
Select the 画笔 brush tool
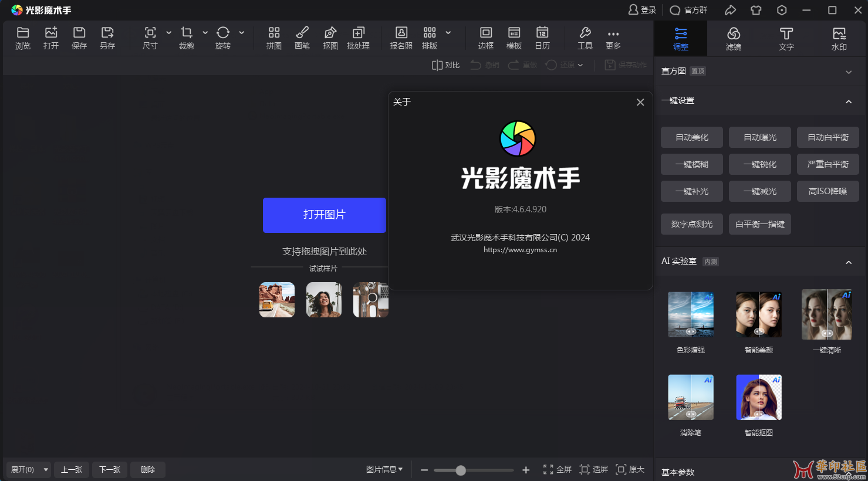click(x=302, y=38)
